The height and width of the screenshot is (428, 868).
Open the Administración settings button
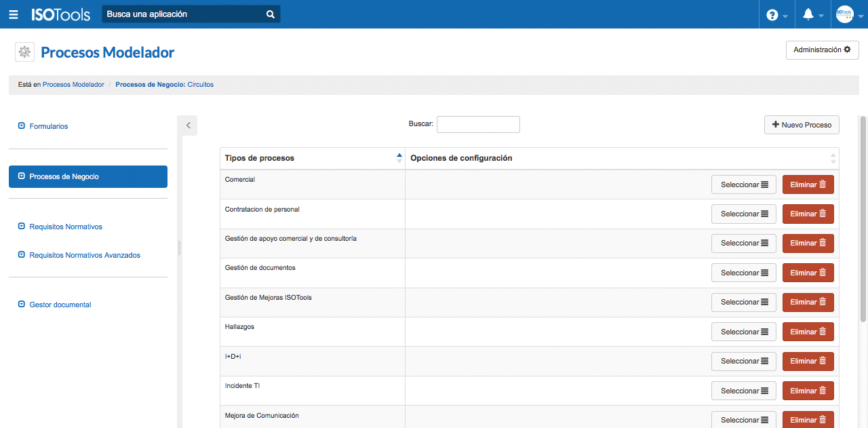coord(822,50)
